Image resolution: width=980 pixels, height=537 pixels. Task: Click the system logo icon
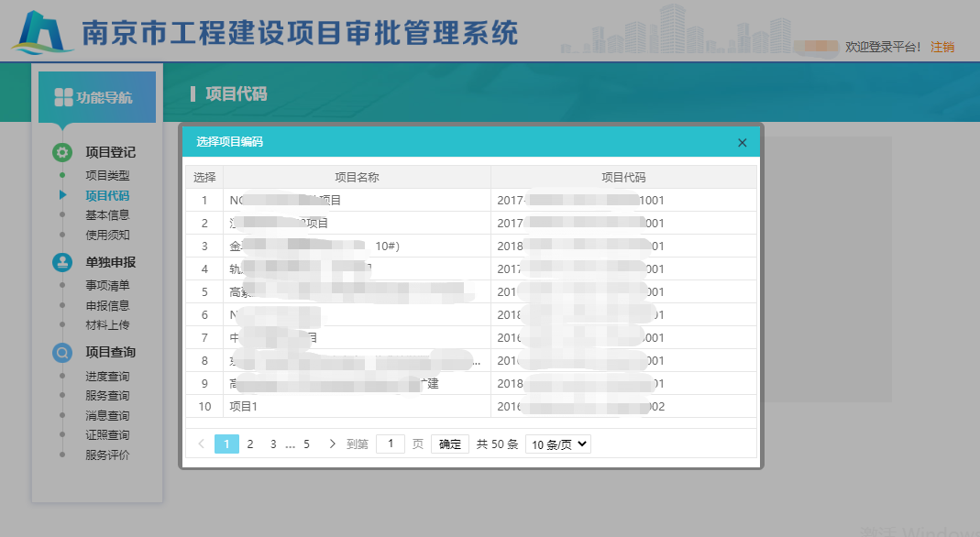coord(40,32)
